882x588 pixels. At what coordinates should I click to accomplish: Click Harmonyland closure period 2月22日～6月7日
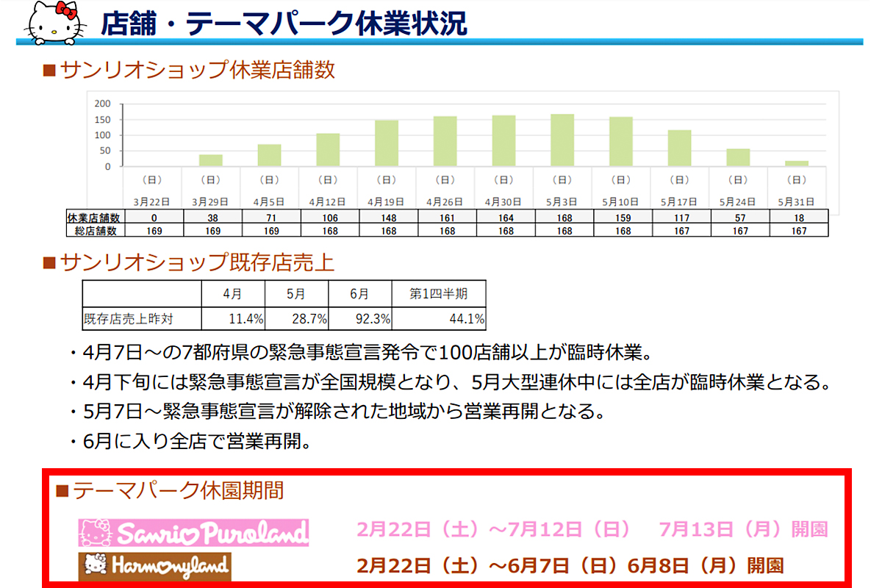point(490,565)
